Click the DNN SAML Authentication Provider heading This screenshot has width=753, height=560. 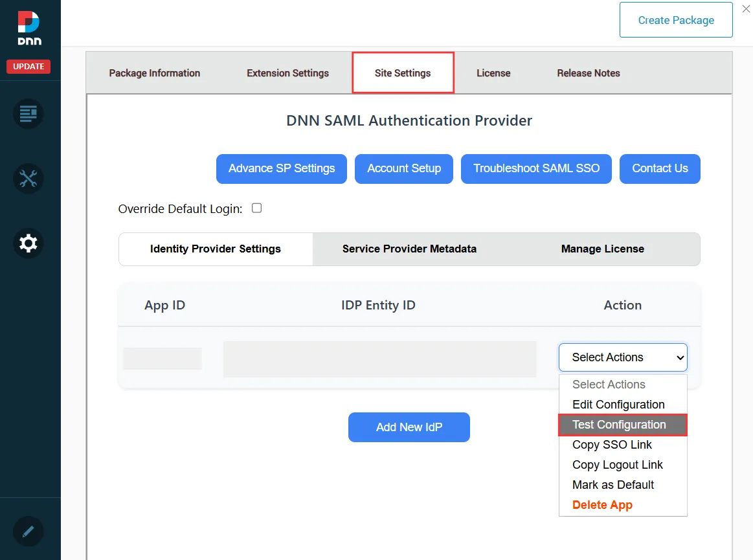pos(409,120)
